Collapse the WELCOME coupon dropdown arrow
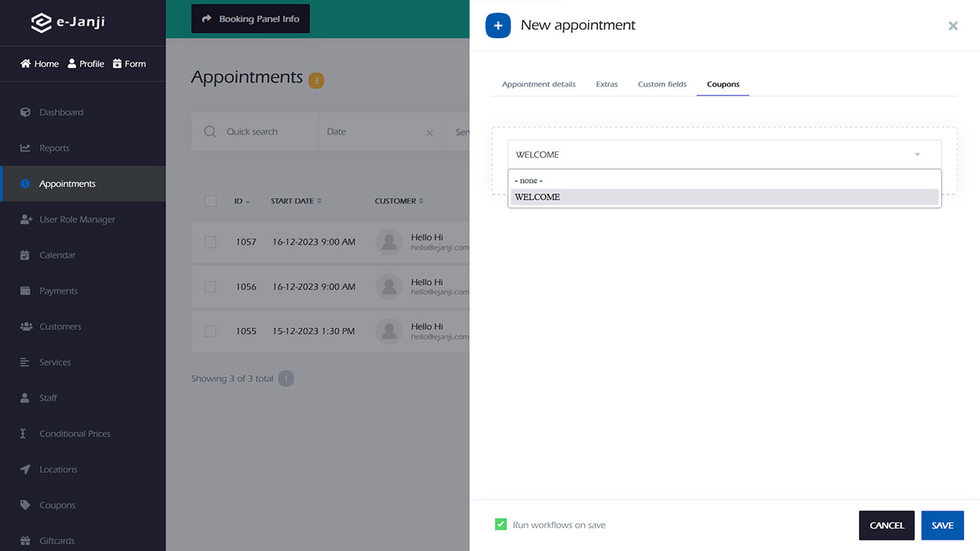This screenshot has width=980, height=551. click(917, 155)
